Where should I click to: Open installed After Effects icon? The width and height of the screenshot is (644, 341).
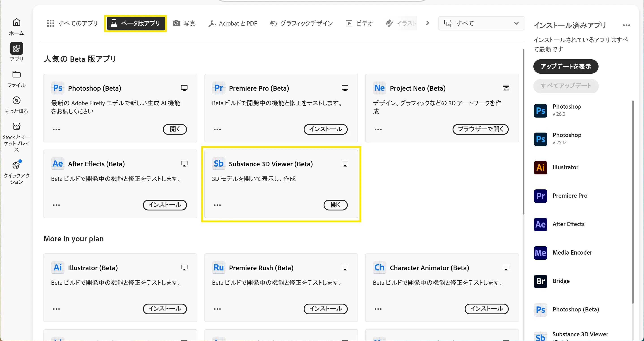(541, 224)
